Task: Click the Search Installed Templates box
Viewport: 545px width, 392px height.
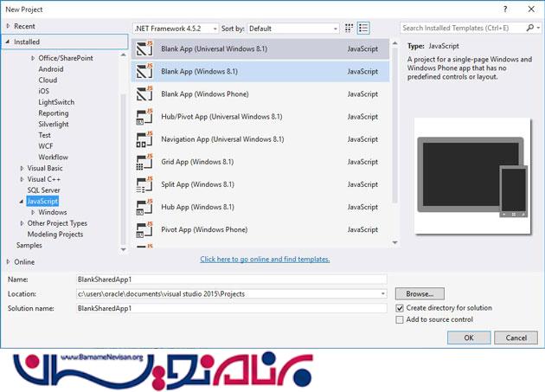Action: pyautogui.click(x=463, y=28)
